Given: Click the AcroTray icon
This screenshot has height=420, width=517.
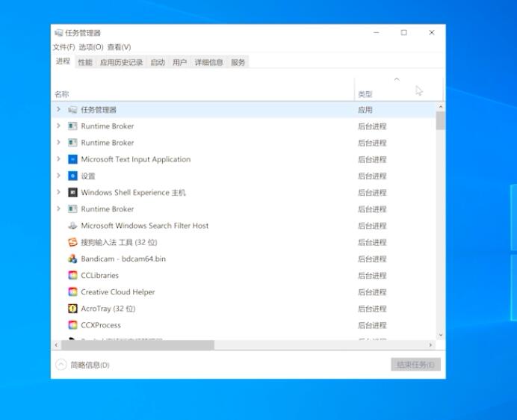Looking at the screenshot, I should (72, 309).
